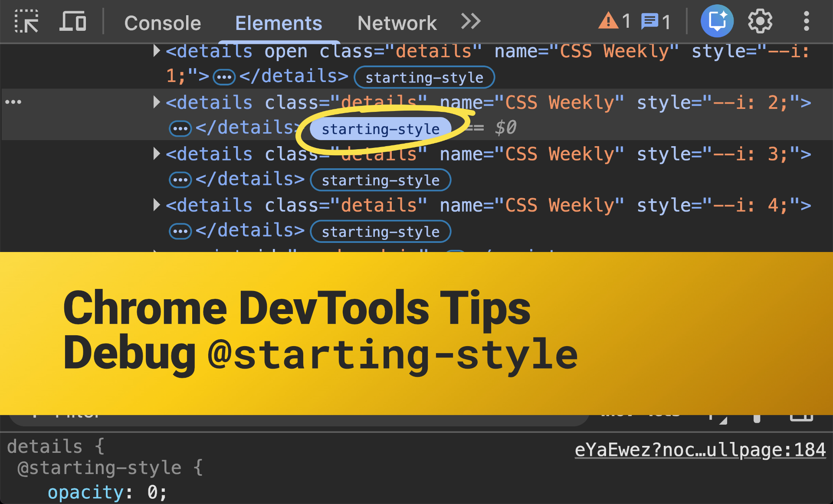The width and height of the screenshot is (833, 504).
Task: Toggle the device toolbar icon
Action: coord(73,21)
